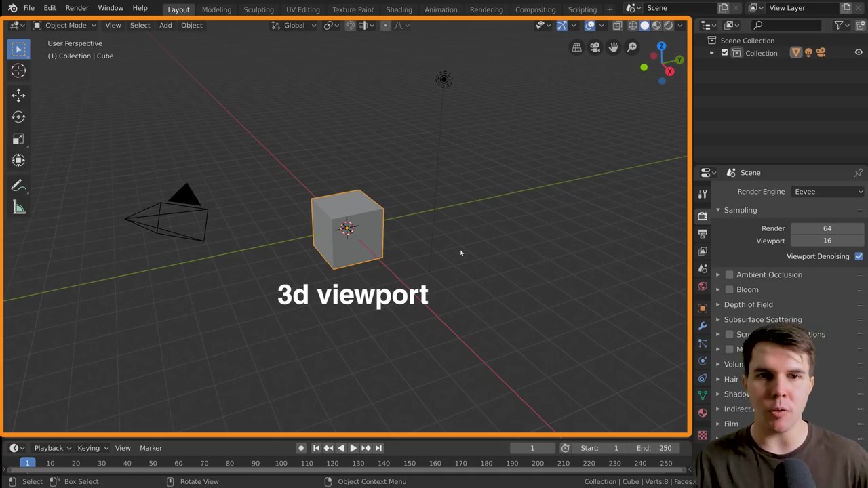Image resolution: width=868 pixels, height=488 pixels.
Task: Activate the 3D Cursor tool
Action: click(18, 70)
